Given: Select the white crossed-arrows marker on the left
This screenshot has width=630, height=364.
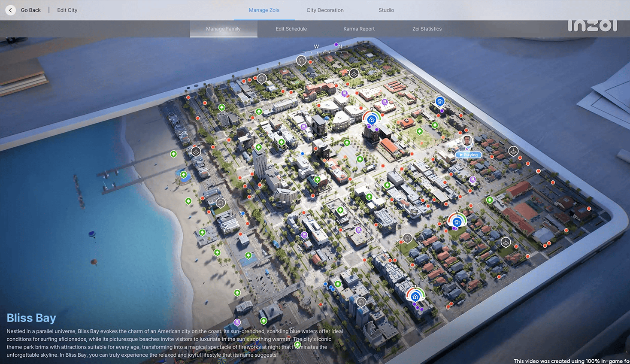Looking at the screenshot, I should click(x=195, y=151).
